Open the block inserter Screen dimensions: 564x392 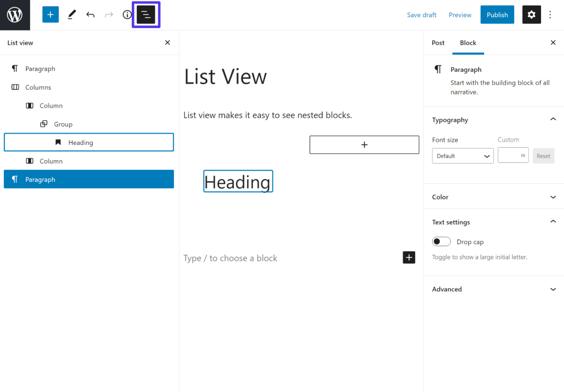[x=50, y=14]
